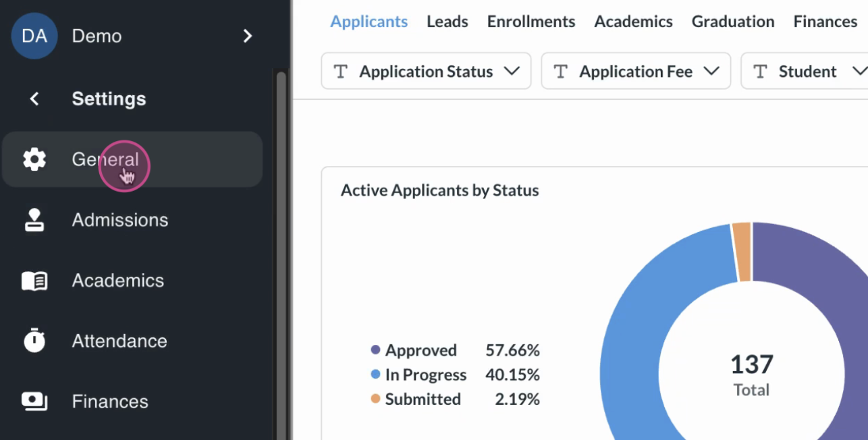Screen dimensions: 868x440
Task: Click the orange Submitted legend dot
Action: pos(376,399)
